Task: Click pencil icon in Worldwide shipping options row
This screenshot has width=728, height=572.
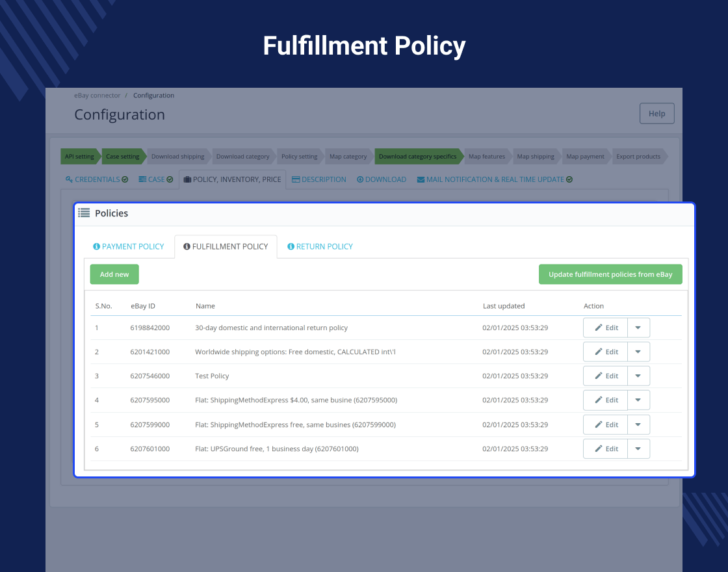Action: tap(599, 352)
